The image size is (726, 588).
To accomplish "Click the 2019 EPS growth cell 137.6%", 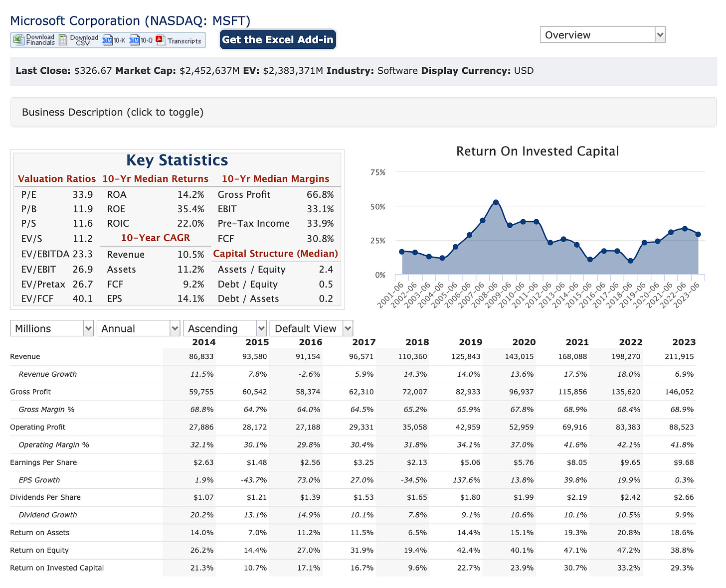I will (x=467, y=480).
